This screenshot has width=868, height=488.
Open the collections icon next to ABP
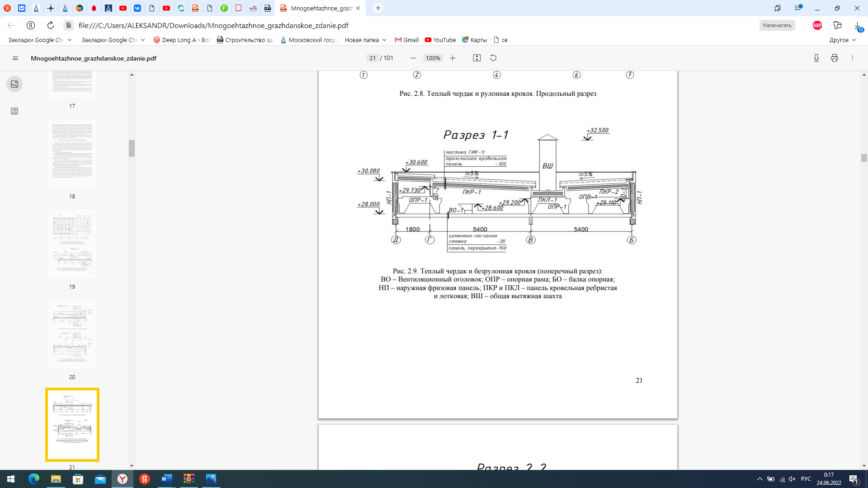point(837,25)
